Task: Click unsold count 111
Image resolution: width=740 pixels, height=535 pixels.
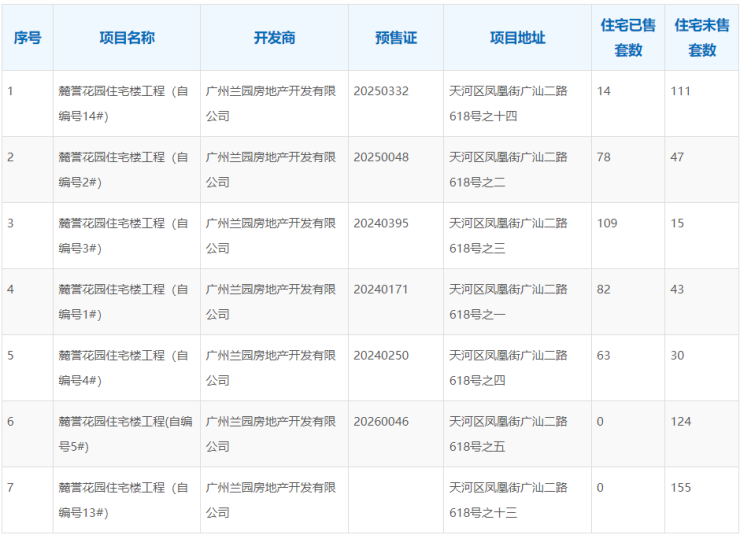Action: click(681, 91)
